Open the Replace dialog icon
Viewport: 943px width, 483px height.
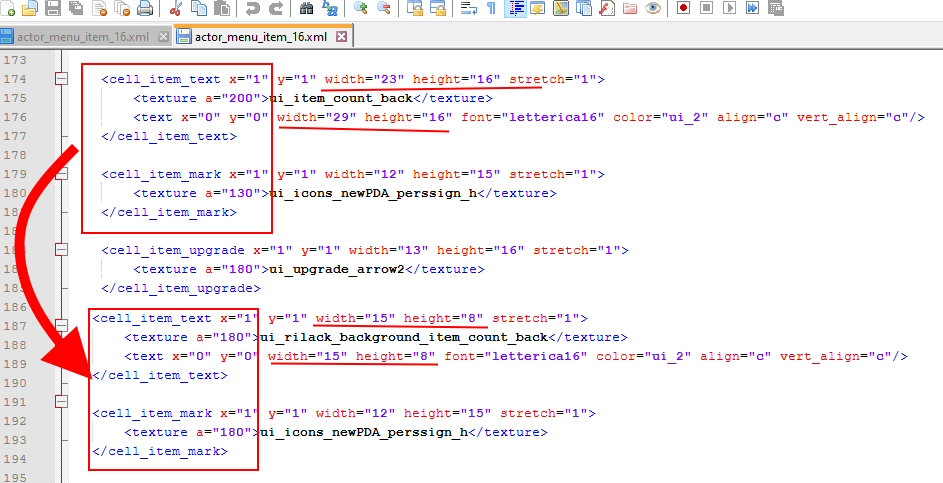[330, 8]
